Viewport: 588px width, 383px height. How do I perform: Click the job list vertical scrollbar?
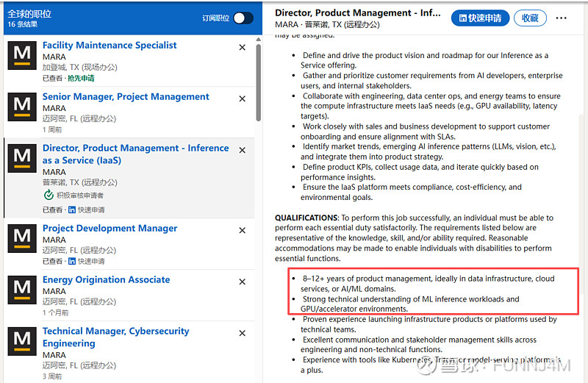point(259,82)
